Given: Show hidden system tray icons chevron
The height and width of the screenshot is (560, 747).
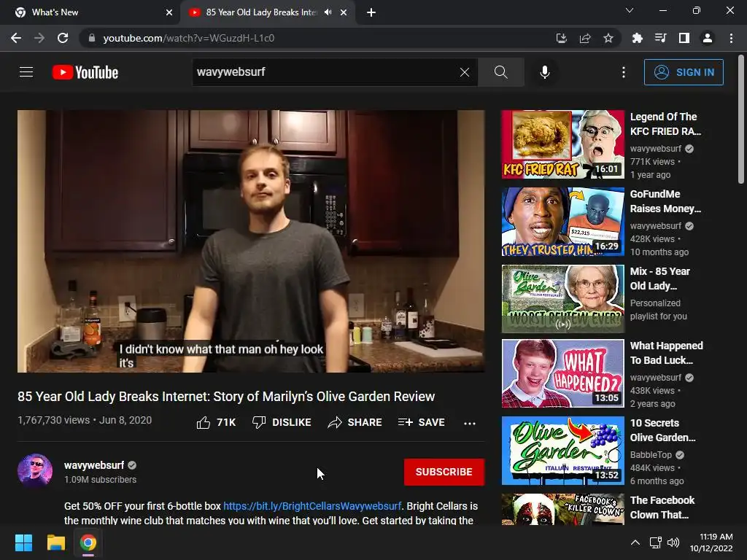Looking at the screenshot, I should [x=635, y=542].
